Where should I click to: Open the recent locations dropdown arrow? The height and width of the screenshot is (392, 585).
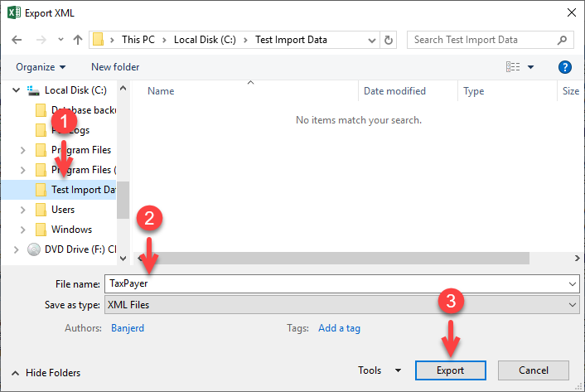click(x=60, y=39)
